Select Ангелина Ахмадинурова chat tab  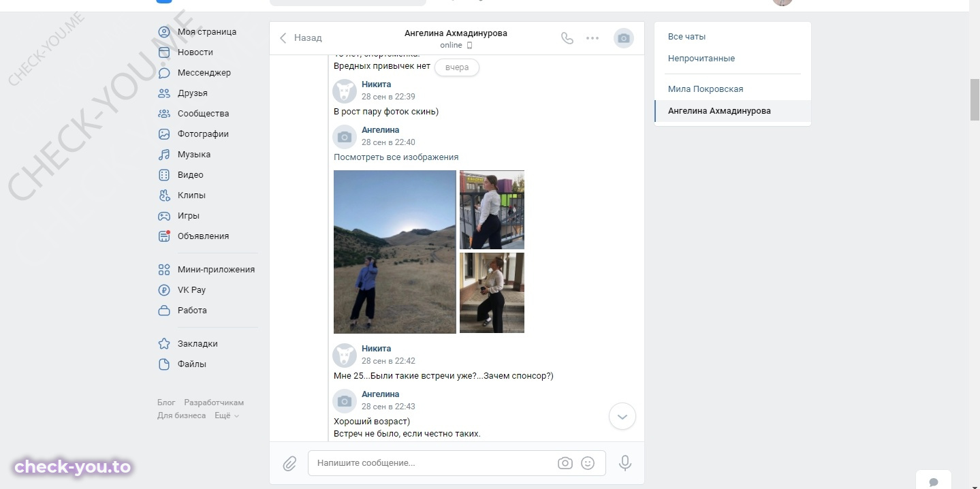pyautogui.click(x=733, y=111)
